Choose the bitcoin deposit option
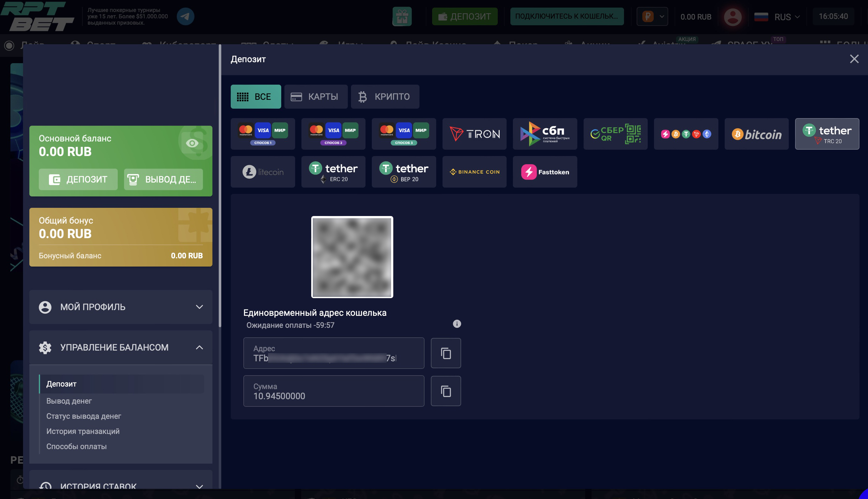The height and width of the screenshot is (499, 868). point(756,134)
